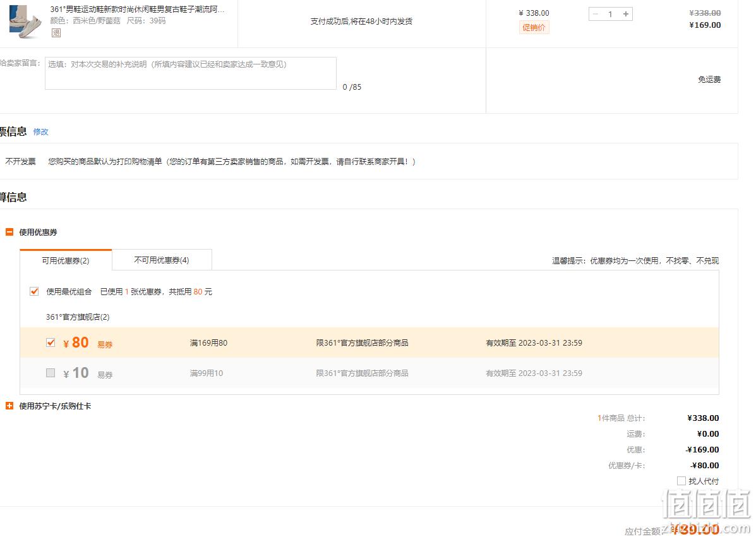Click the 温馨提示 coupon usage hint

click(x=635, y=260)
